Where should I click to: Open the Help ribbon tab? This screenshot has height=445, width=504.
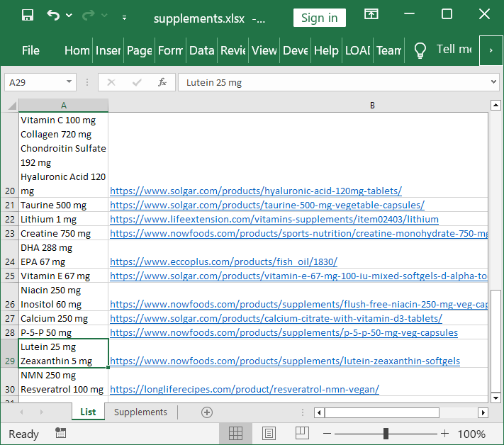click(x=326, y=50)
